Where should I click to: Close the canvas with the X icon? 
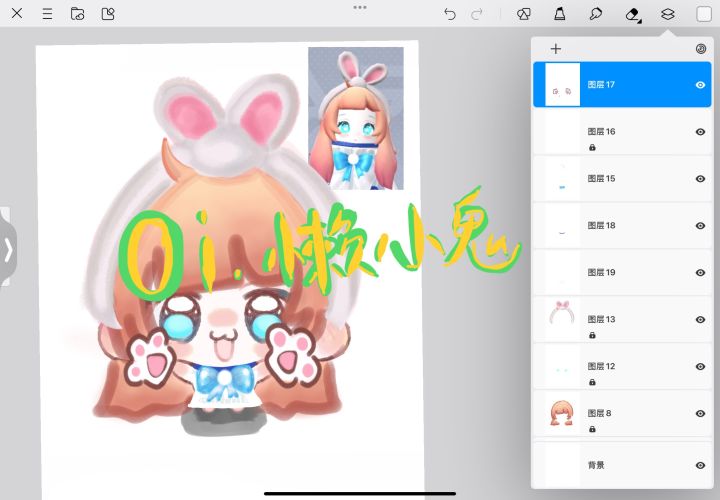[17, 13]
